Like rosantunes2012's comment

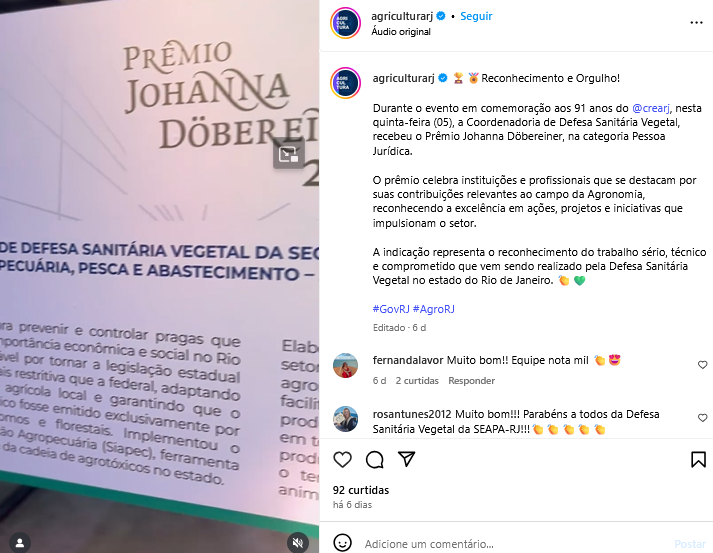(x=703, y=418)
